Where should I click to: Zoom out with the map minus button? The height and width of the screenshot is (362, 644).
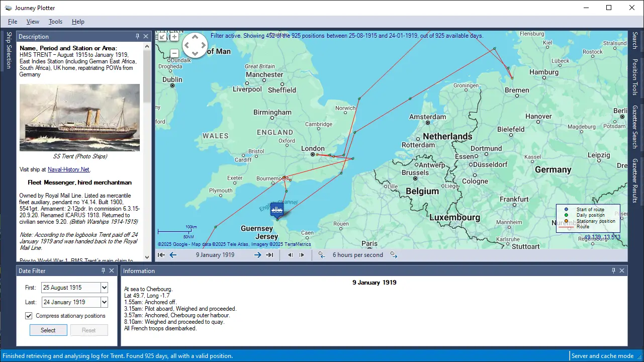(x=174, y=53)
